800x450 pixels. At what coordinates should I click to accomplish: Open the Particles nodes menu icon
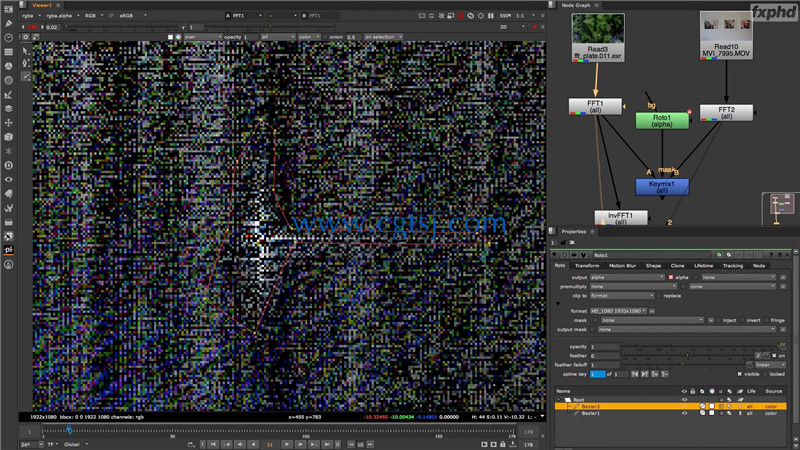click(8, 151)
